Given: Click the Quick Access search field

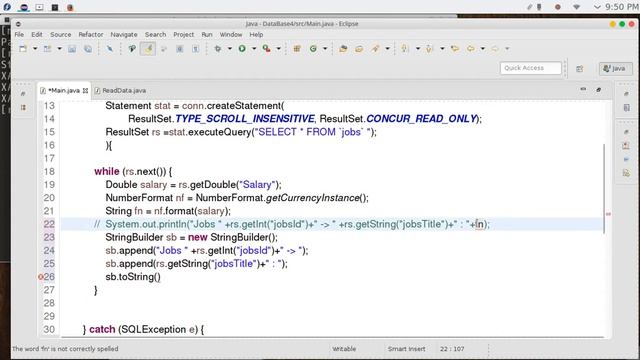Looking at the screenshot, I should click(531, 68).
